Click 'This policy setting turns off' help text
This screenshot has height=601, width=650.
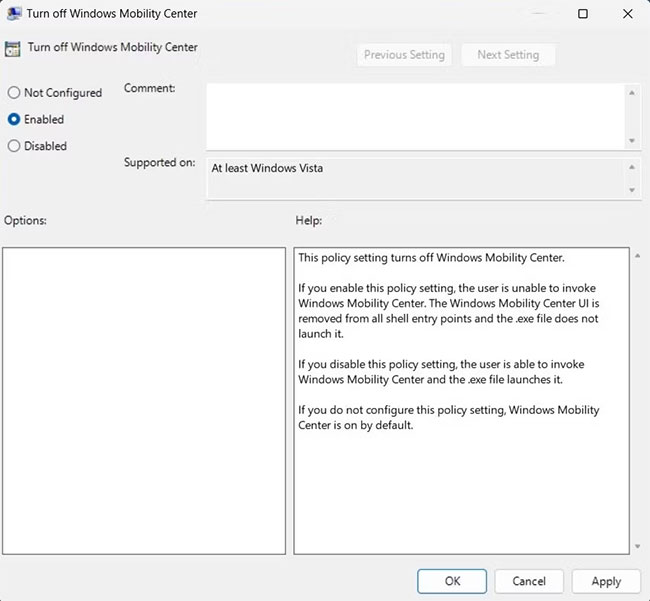tap(431, 258)
